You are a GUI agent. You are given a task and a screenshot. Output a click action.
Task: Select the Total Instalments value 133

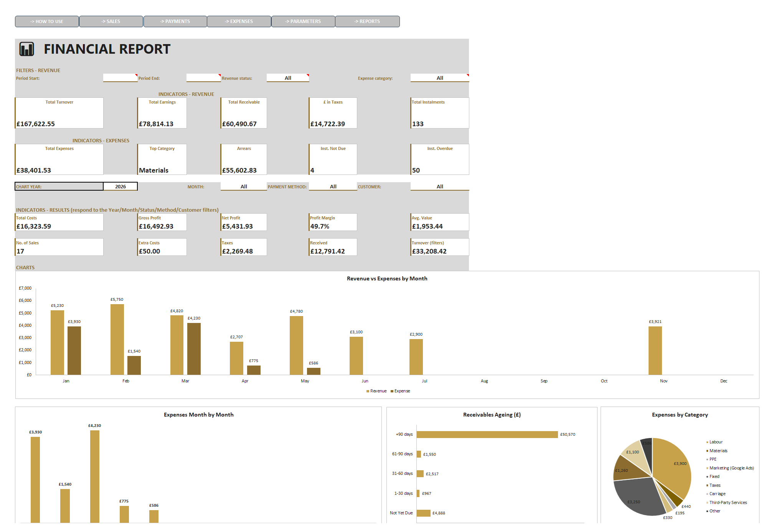click(418, 124)
